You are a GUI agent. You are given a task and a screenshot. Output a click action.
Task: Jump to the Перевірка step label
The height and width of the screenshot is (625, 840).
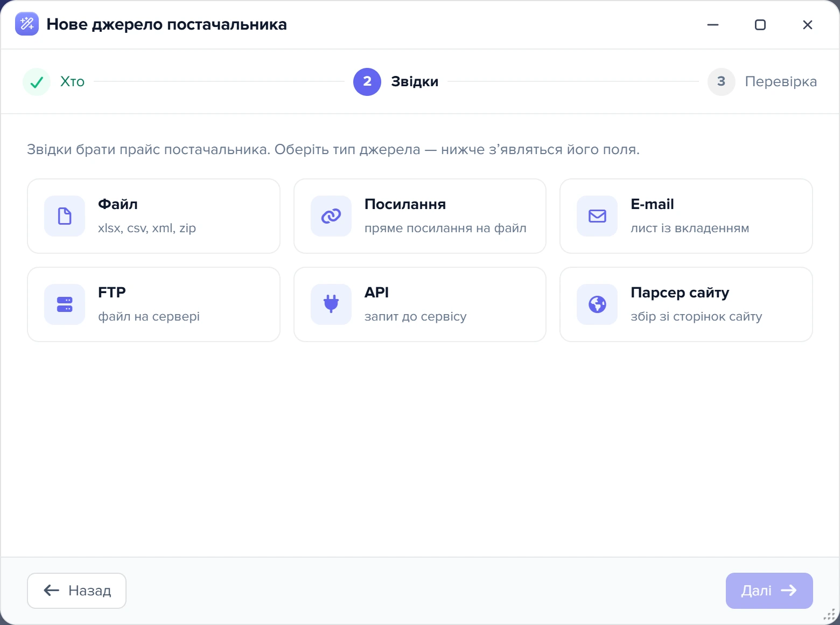pos(781,82)
